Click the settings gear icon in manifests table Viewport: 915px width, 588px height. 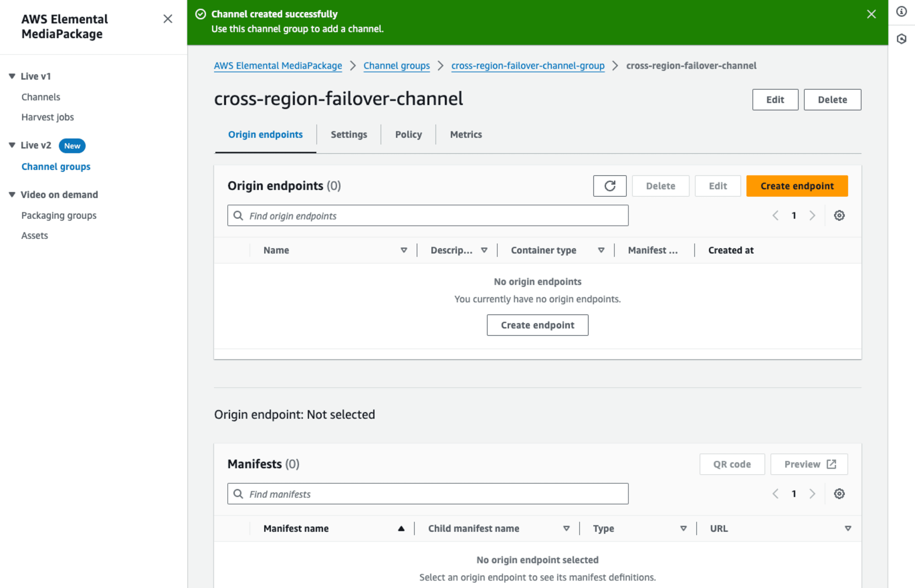[x=839, y=494]
